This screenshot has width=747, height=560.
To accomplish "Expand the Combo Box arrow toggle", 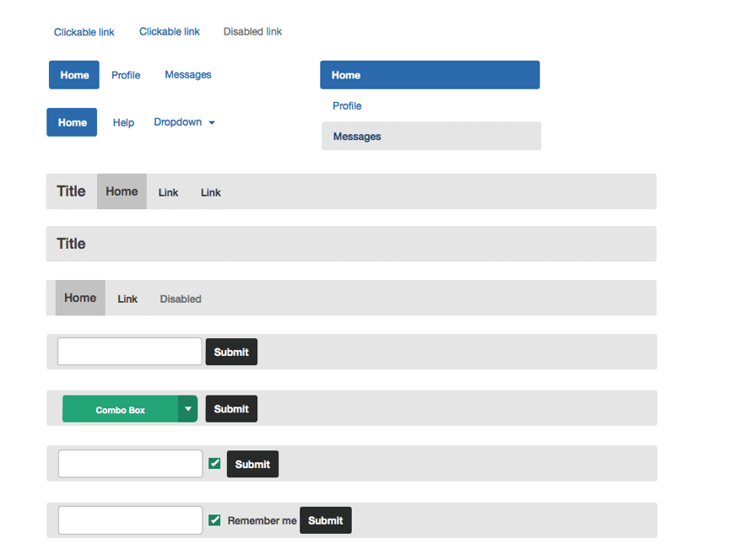I will (188, 409).
